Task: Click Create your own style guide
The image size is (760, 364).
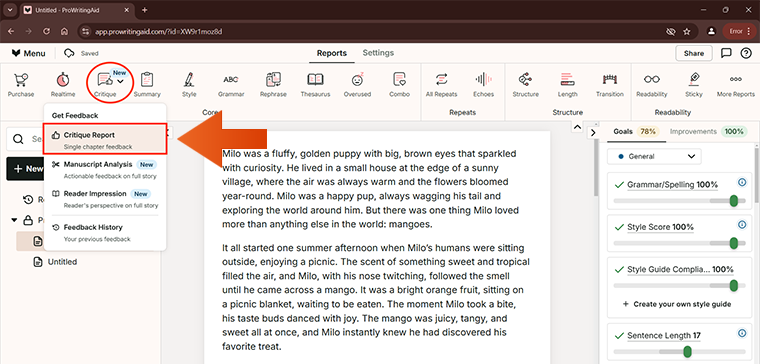Action: 677,304
